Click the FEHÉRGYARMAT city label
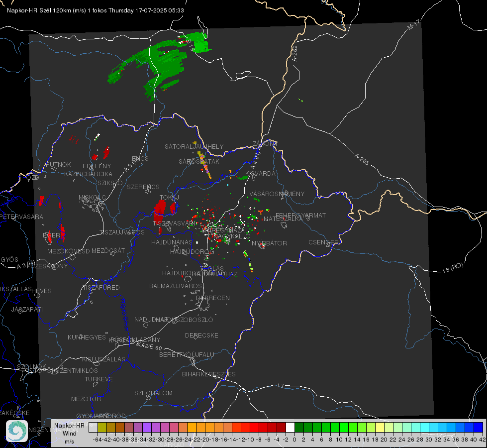Image resolution: width=487 pixels, height=448 pixels. 300,215
